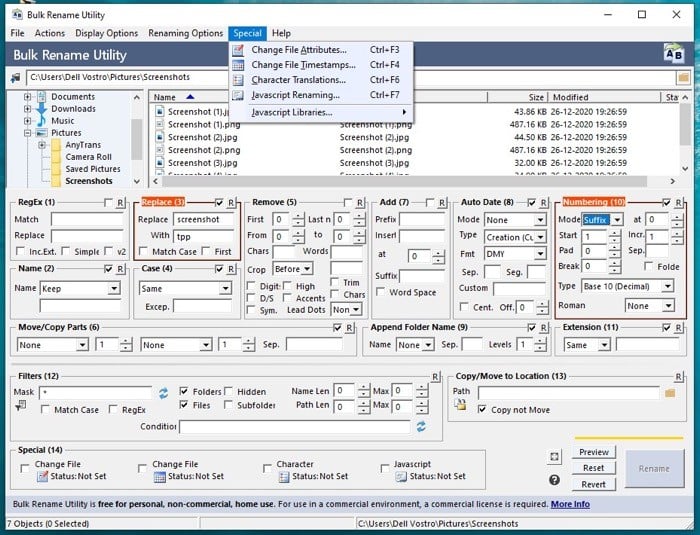Click the Replace text field containing screenshot
The height and width of the screenshot is (535, 700).
(x=203, y=219)
